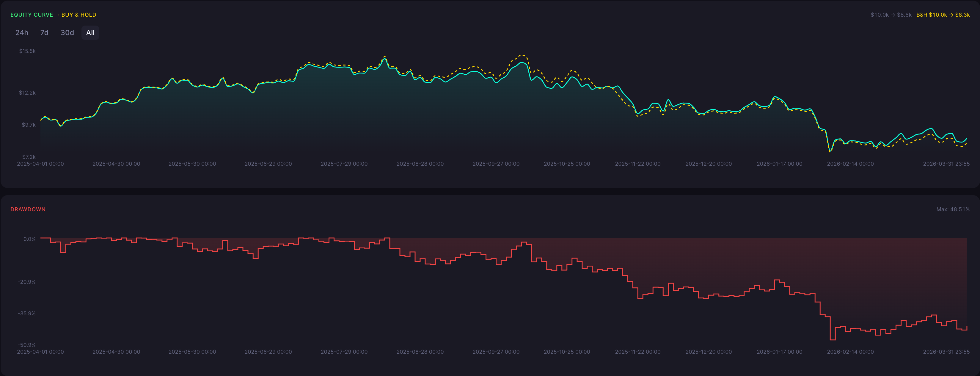Image resolution: width=980 pixels, height=376 pixels.
Task: Click the -20.9% drawdown axis label
Action: click(x=27, y=282)
